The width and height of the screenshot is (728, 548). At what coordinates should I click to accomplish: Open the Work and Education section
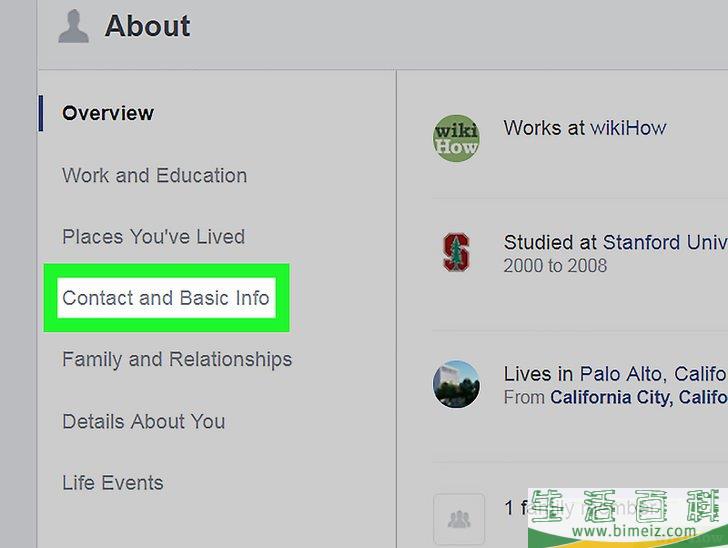[155, 176]
